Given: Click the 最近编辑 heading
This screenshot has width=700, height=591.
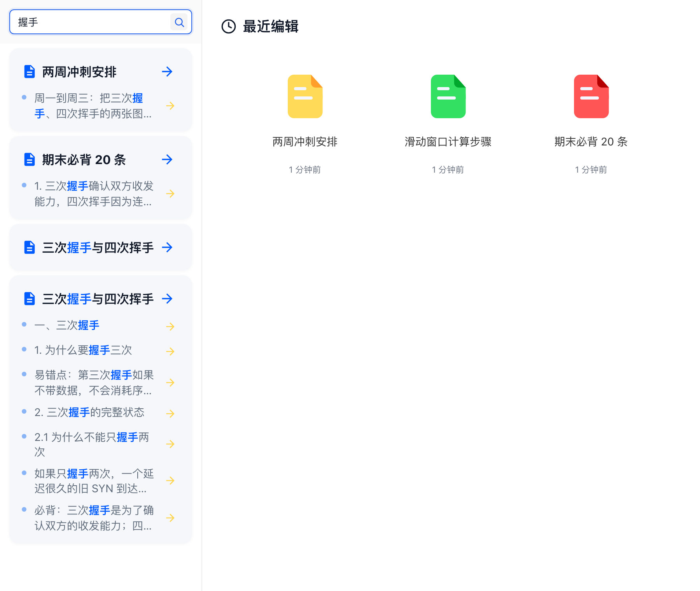Looking at the screenshot, I should tap(271, 26).
